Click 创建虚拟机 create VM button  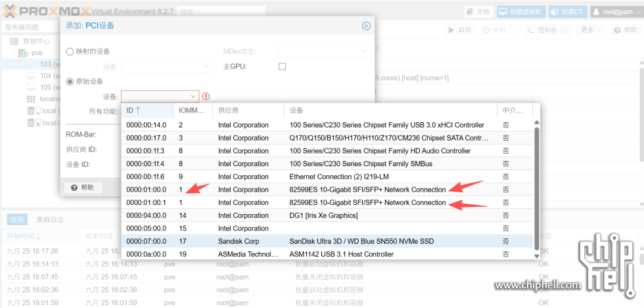point(522,12)
